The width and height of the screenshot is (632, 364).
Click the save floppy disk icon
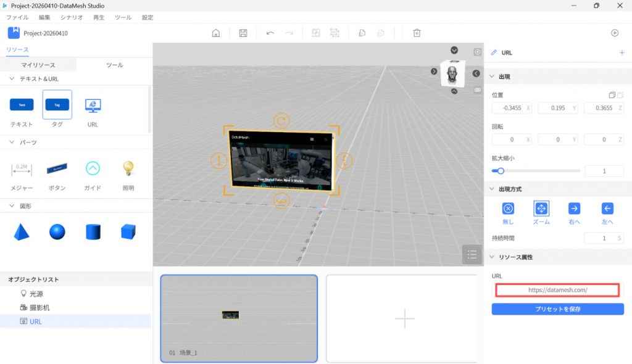(243, 33)
